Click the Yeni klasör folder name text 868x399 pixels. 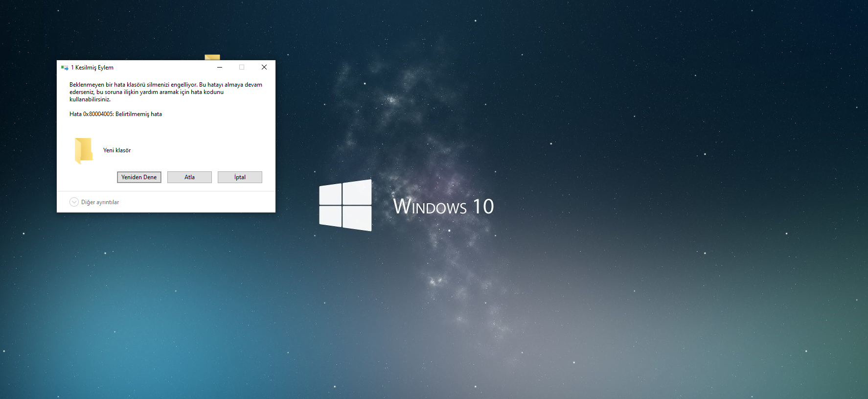[x=117, y=150]
